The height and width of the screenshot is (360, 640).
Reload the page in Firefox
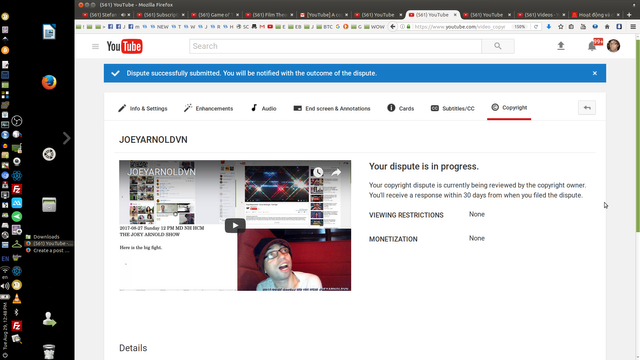(x=536, y=27)
